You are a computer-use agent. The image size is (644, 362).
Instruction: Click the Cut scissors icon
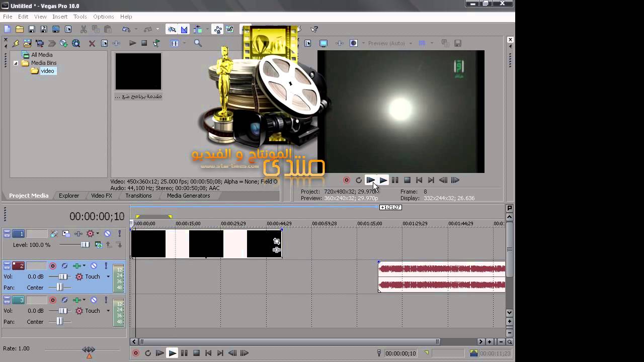coord(84,30)
